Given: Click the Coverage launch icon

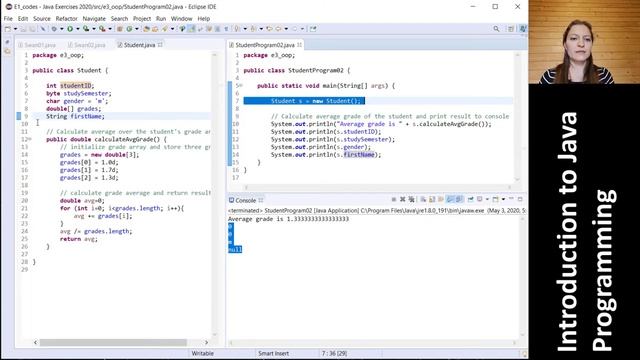Looking at the screenshot, I should click(x=86, y=29).
